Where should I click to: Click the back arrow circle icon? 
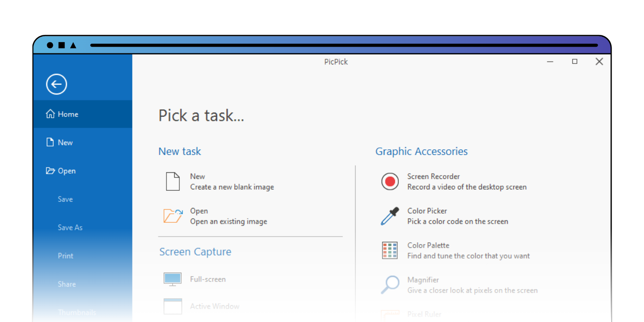[x=56, y=84]
